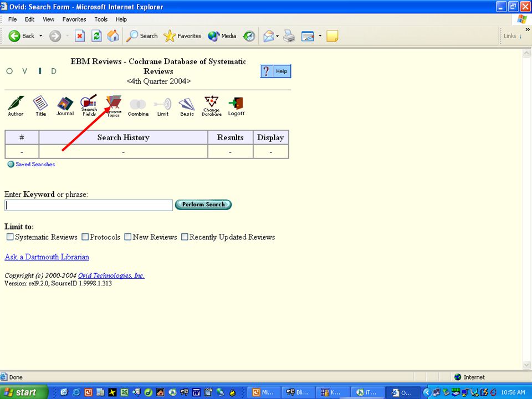Open the View menu
Screen dimensions: 532x399
(x=49, y=19)
